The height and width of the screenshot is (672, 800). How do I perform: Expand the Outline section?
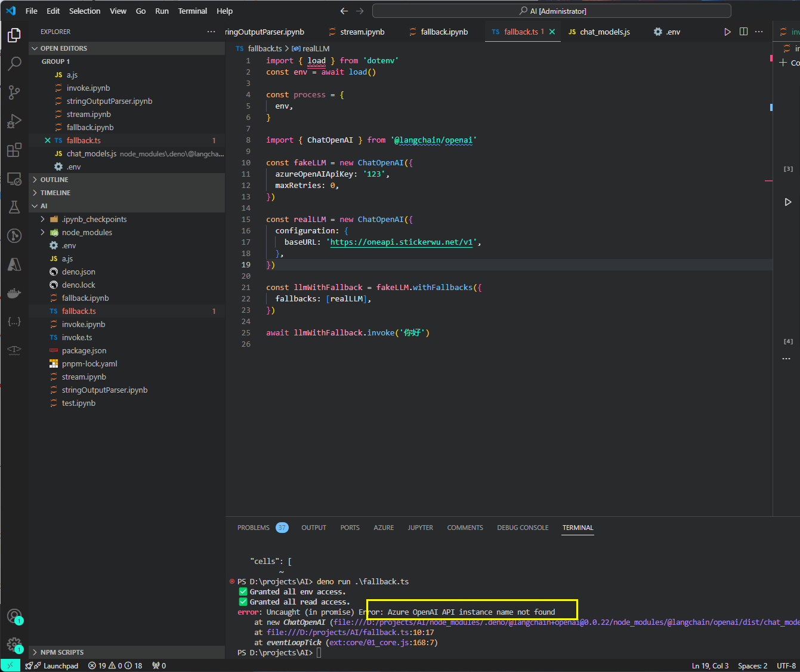126,180
